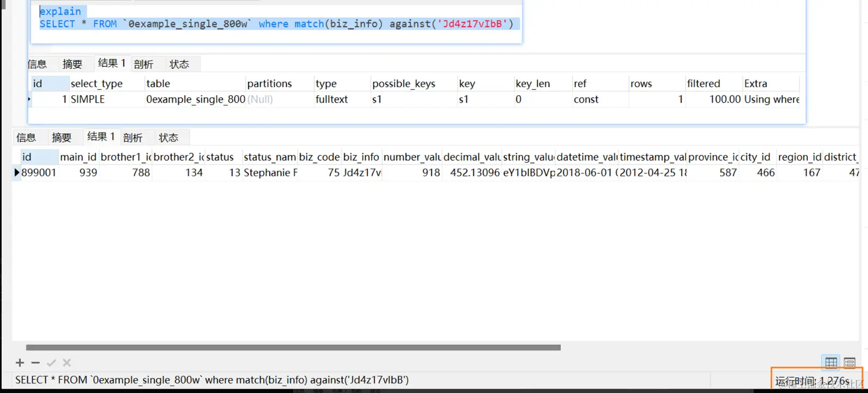Switch to grid view icon
The width and height of the screenshot is (868, 393).
[x=831, y=363]
